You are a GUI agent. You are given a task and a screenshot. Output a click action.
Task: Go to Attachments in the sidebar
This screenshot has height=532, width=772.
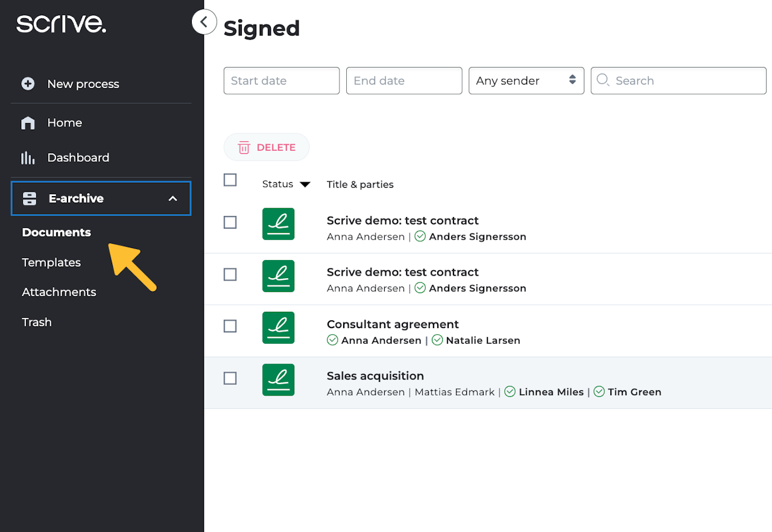tap(59, 292)
